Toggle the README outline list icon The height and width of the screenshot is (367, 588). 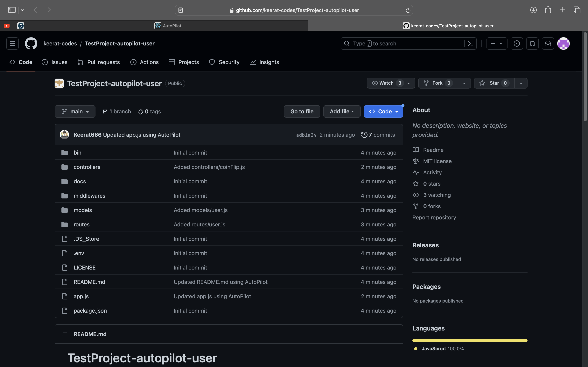point(64,334)
